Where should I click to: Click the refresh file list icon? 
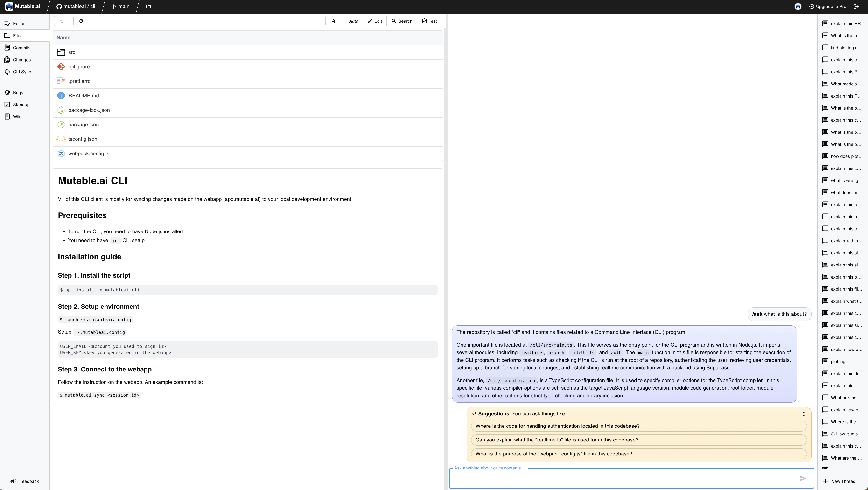pyautogui.click(x=81, y=21)
